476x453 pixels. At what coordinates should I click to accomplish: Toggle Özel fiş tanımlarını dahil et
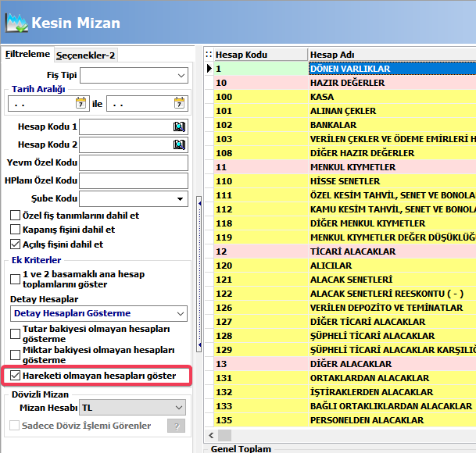coord(15,216)
